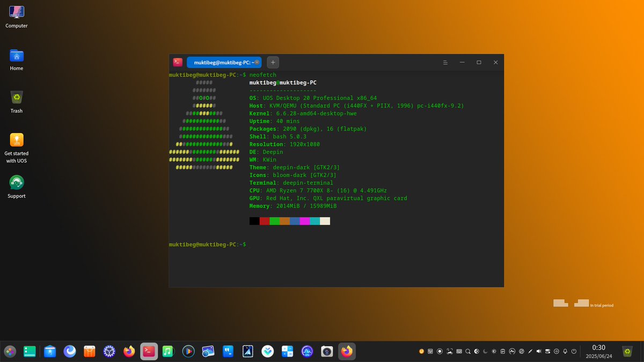Open the magnifier search icon in system tray
The image size is (644, 362).
pyautogui.click(x=468, y=351)
